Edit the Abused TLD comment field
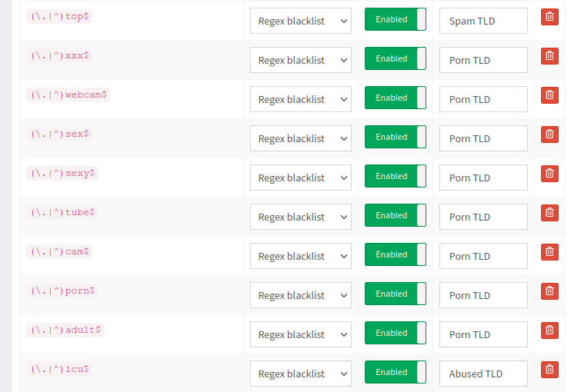Screen dimensions: 571x392 [483, 374]
